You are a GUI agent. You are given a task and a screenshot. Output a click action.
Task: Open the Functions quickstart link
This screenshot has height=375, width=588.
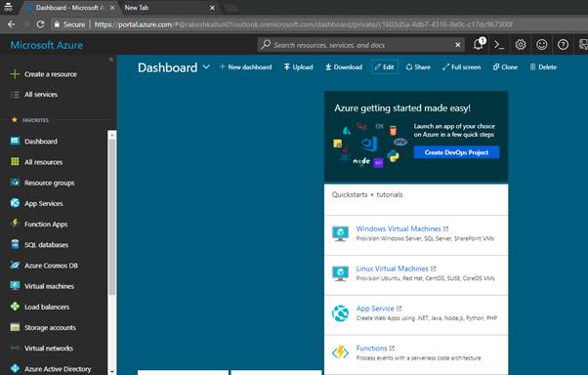[371, 348]
